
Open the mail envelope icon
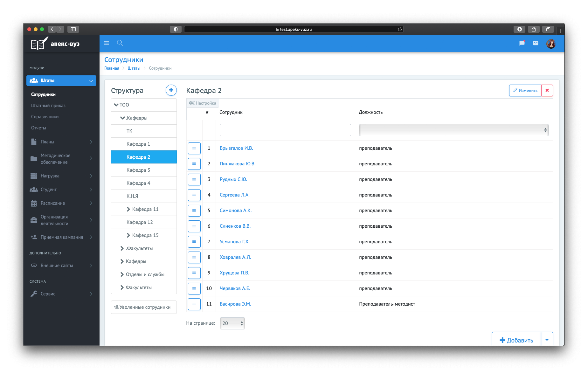(536, 43)
